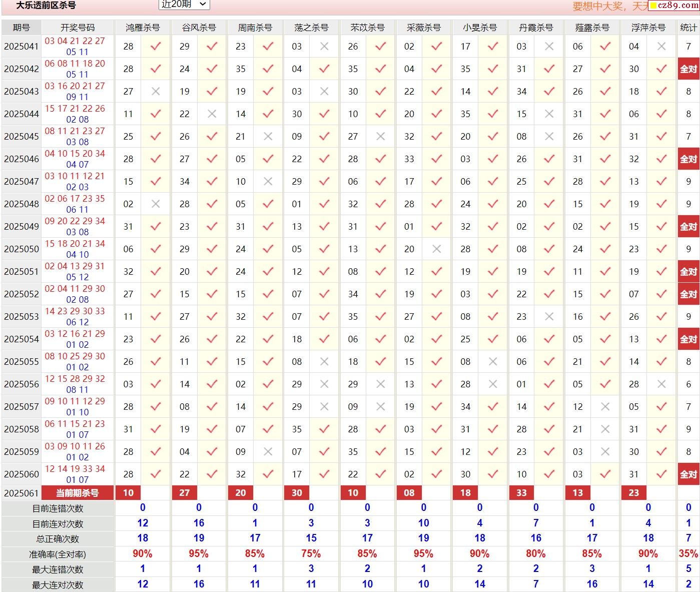Click the gray cross for 鸿雁 in row 2025048
Screen dimensions: 700x592
click(156, 204)
